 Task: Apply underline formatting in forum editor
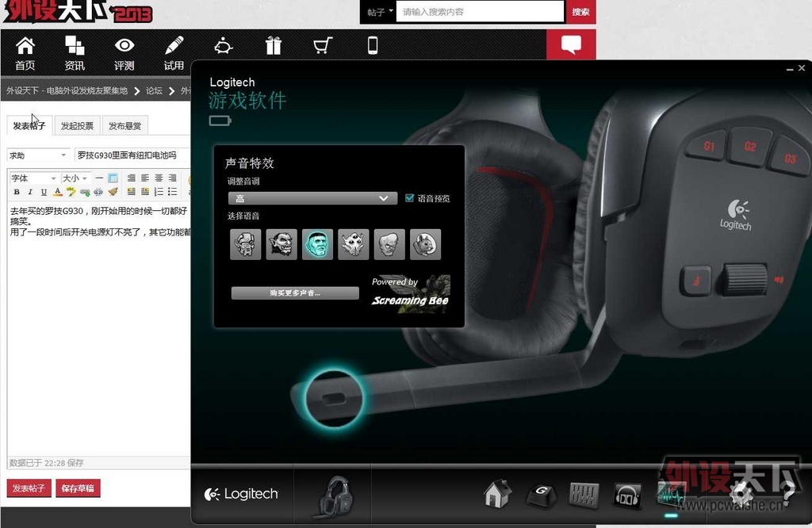click(44, 192)
